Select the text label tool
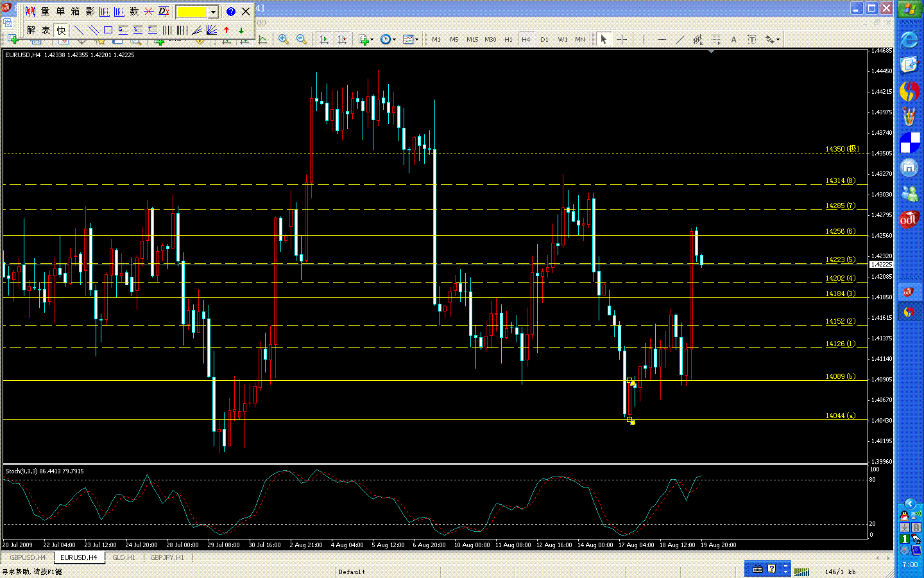 pyautogui.click(x=751, y=39)
